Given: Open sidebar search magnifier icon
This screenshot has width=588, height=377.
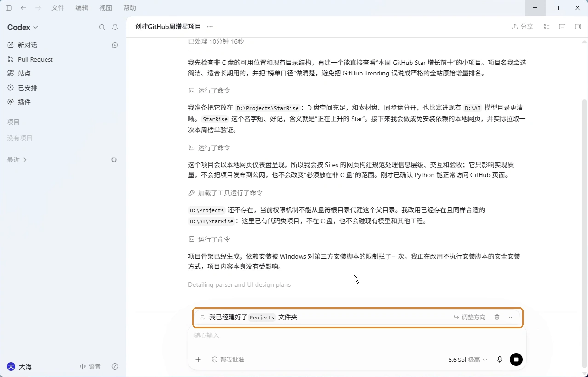Looking at the screenshot, I should pyautogui.click(x=102, y=27).
